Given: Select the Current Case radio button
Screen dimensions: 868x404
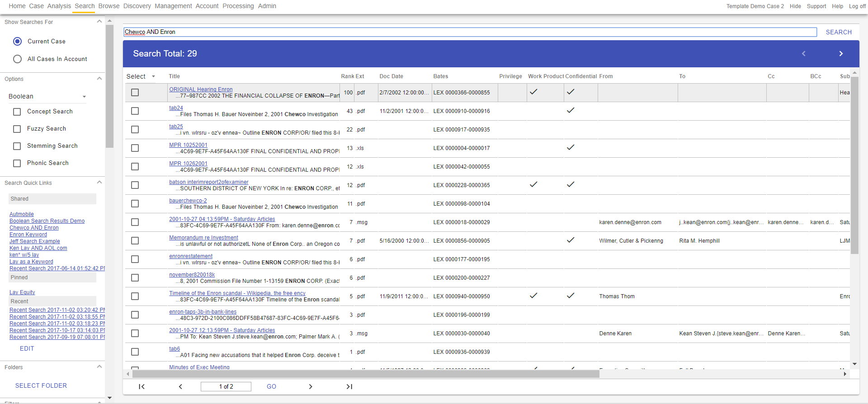Looking at the screenshot, I should 18,41.
